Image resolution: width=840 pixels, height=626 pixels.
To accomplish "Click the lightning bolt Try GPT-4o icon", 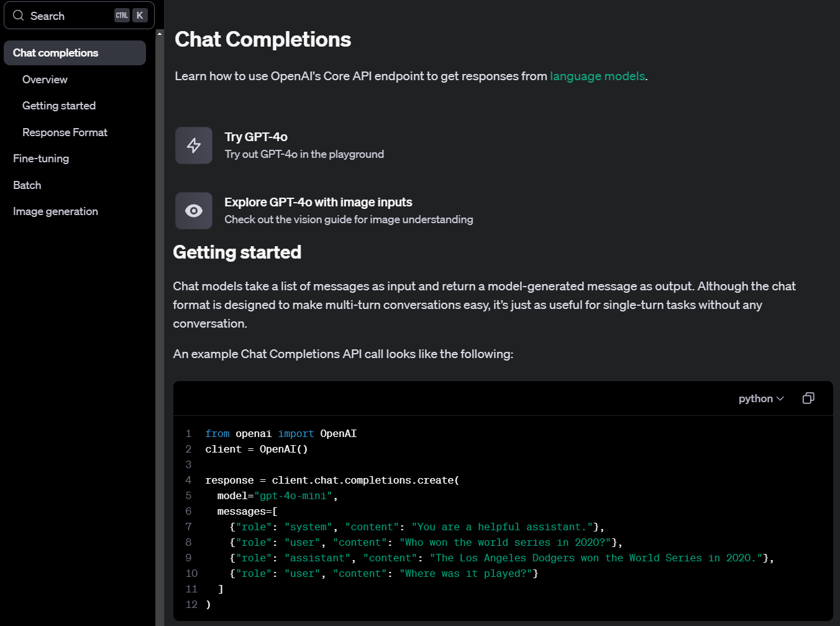I will (x=194, y=145).
